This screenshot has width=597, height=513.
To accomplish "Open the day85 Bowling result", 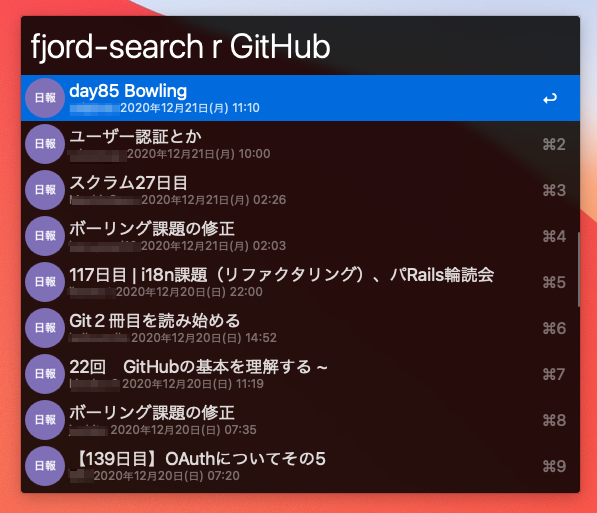I will pyautogui.click(x=300, y=98).
